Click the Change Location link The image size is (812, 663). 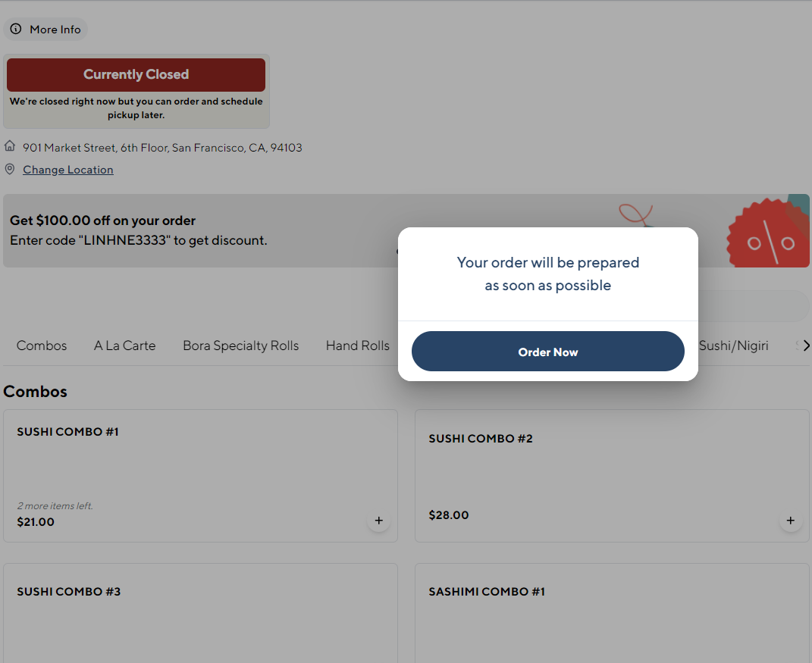(x=67, y=169)
